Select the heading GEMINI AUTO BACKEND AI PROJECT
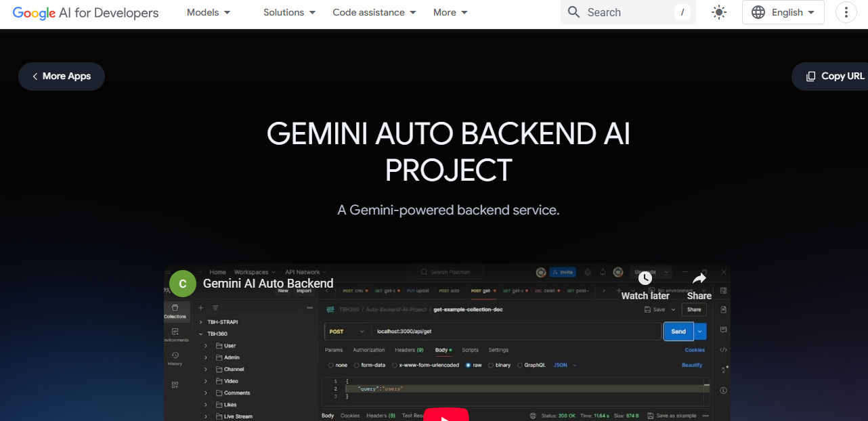The width and height of the screenshot is (868, 421). (x=448, y=152)
